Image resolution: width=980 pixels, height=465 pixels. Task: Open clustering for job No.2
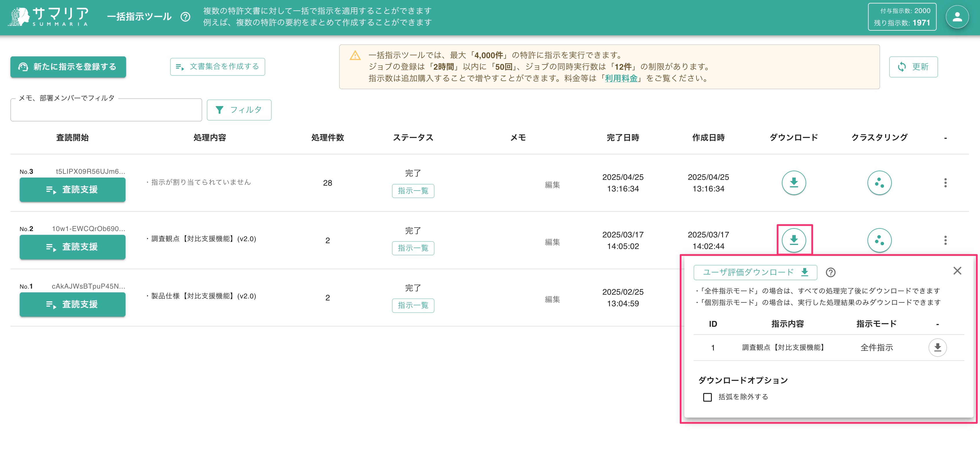[879, 240]
